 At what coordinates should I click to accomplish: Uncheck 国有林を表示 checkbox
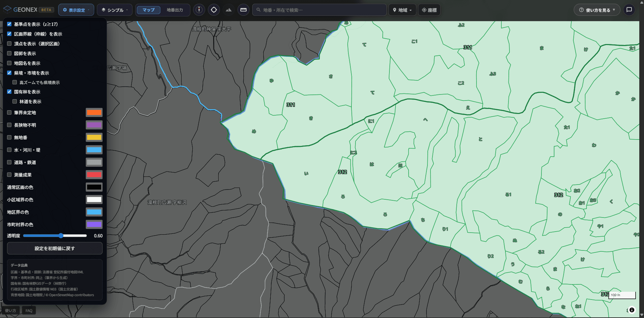tap(9, 92)
